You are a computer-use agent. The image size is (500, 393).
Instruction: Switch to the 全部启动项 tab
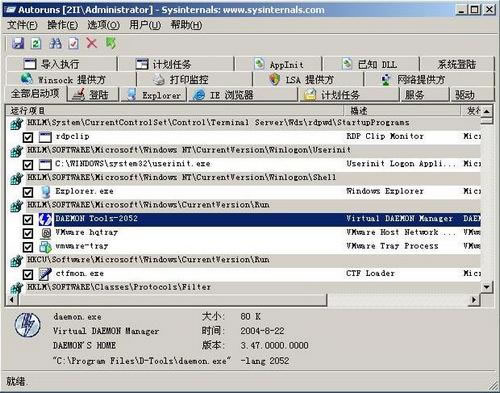35,94
